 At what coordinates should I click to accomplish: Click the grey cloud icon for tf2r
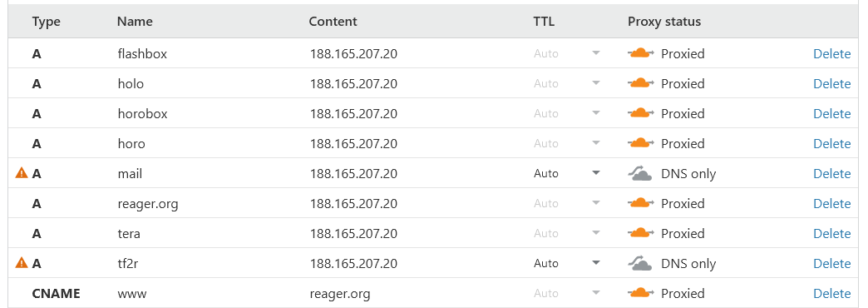[640, 264]
